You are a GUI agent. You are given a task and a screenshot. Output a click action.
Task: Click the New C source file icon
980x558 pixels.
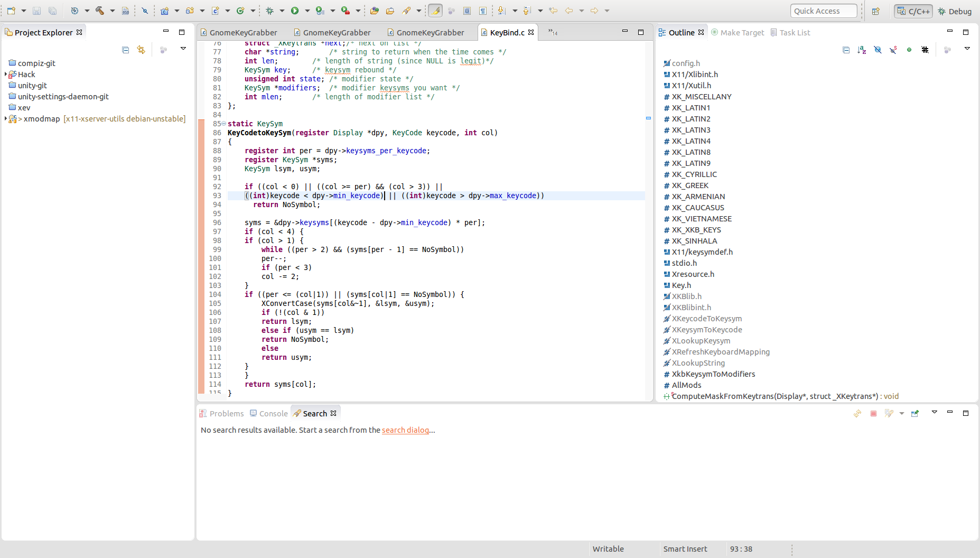point(215,11)
